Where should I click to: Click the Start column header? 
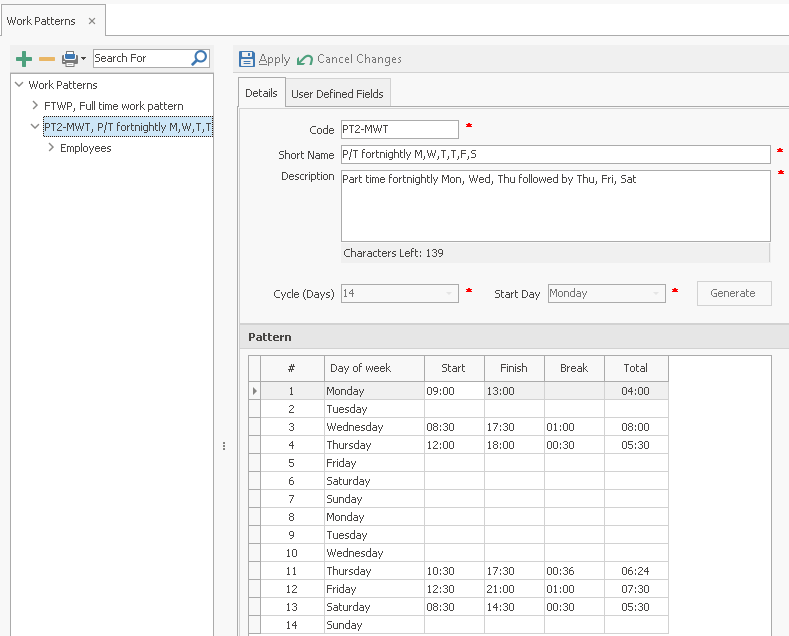coord(454,368)
